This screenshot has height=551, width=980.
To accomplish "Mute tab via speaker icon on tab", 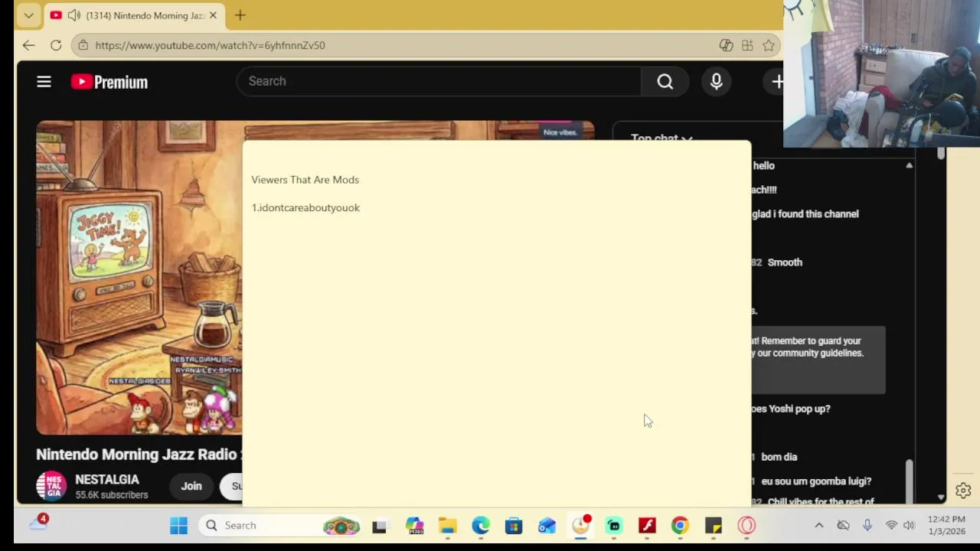I will [73, 15].
